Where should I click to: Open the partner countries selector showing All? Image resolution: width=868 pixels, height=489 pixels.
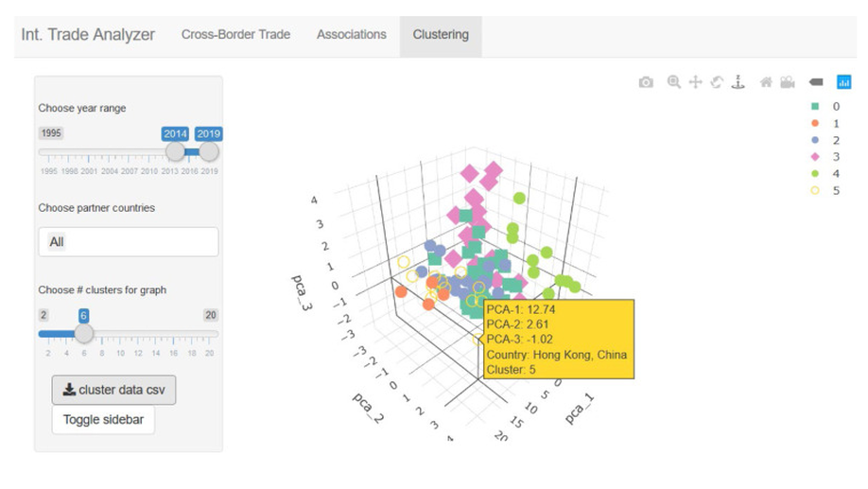point(129,241)
